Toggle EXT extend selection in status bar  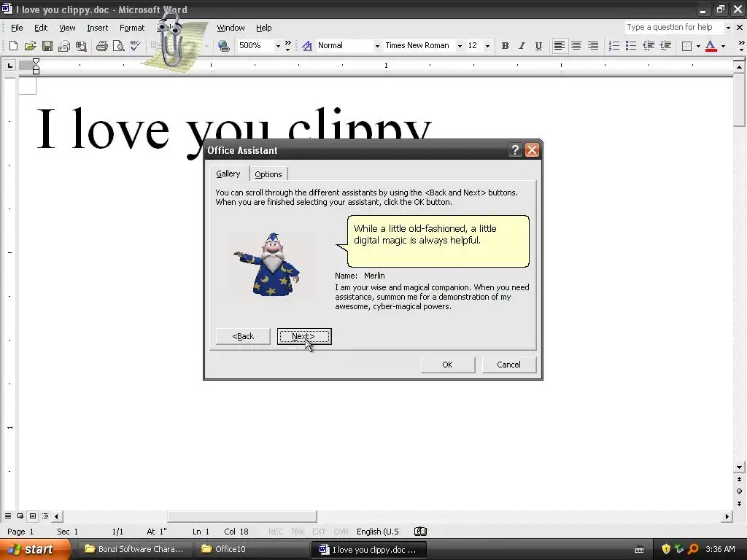pyautogui.click(x=318, y=532)
